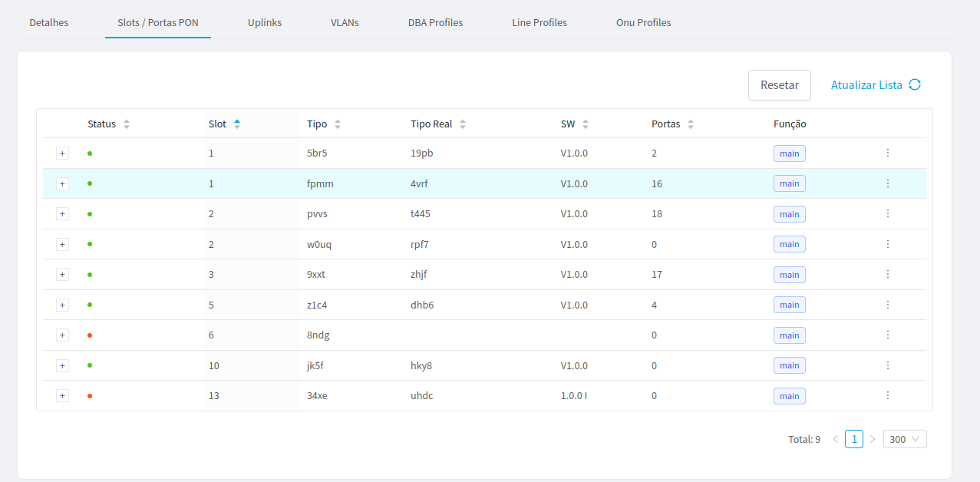
Task: Go to the VLANs tab
Action: (345, 23)
